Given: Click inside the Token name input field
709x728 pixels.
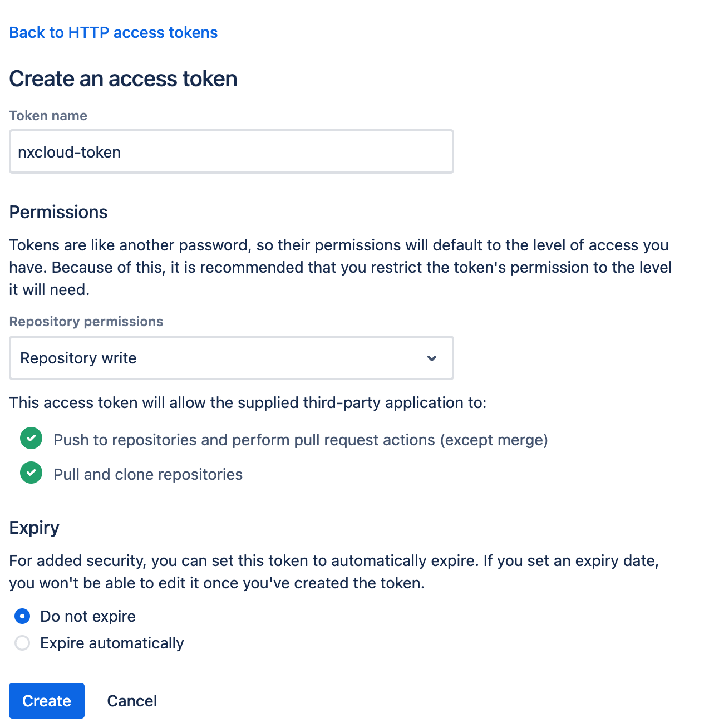Looking at the screenshot, I should (x=231, y=151).
